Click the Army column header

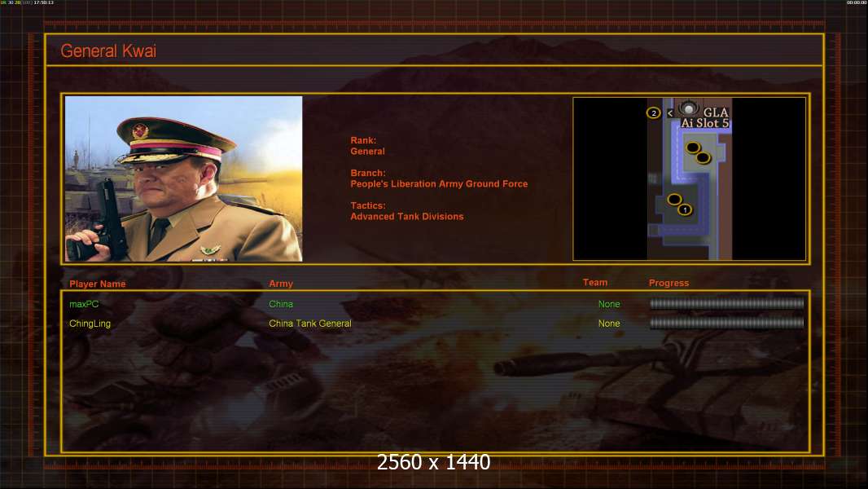[281, 284]
